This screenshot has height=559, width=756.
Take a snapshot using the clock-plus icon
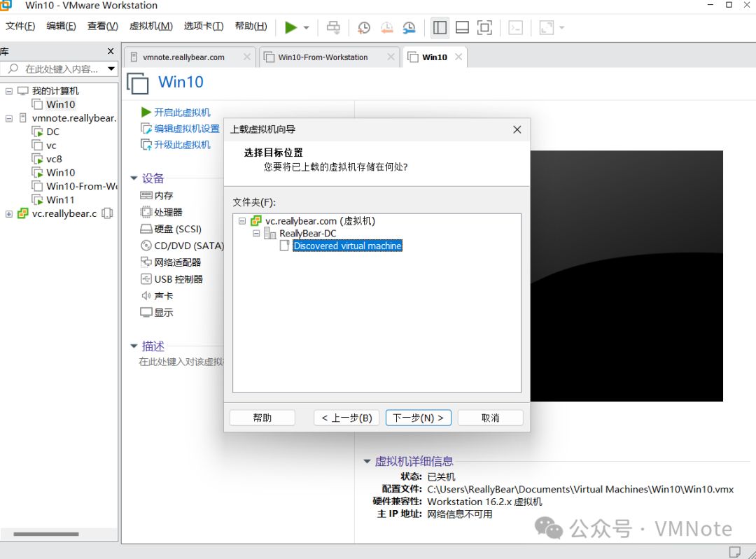[364, 27]
